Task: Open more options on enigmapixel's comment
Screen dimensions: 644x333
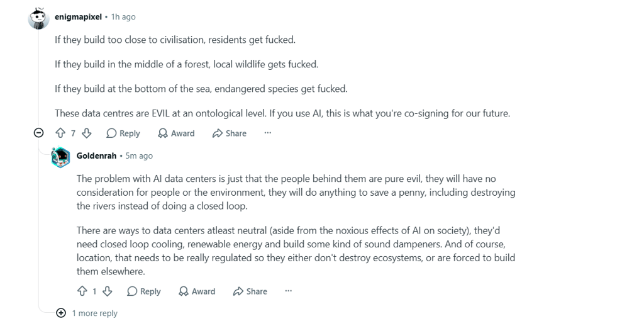Action: coord(268,133)
